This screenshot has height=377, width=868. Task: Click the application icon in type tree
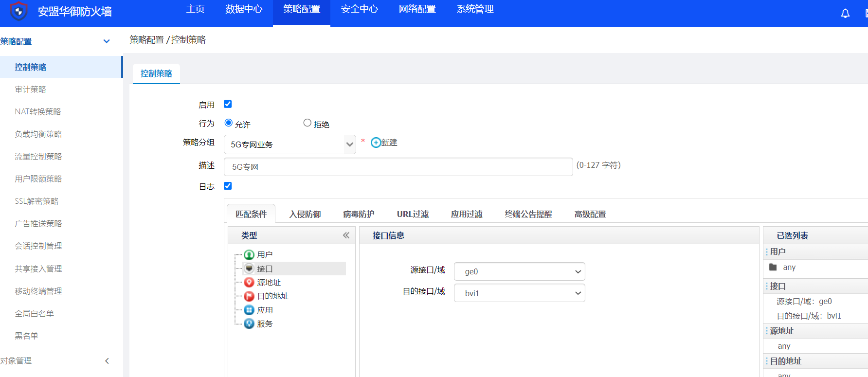[x=249, y=310]
